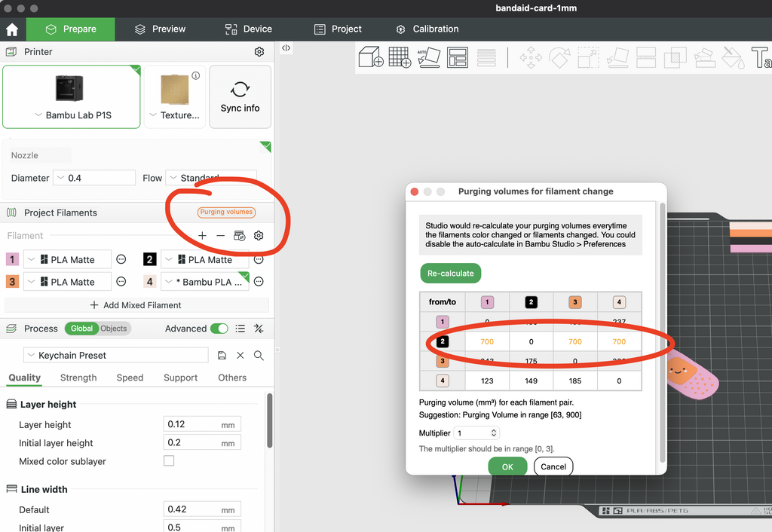Image resolution: width=772 pixels, height=532 pixels.
Task: Expand the Keychain Preset dropdown
Action: pyautogui.click(x=116, y=356)
